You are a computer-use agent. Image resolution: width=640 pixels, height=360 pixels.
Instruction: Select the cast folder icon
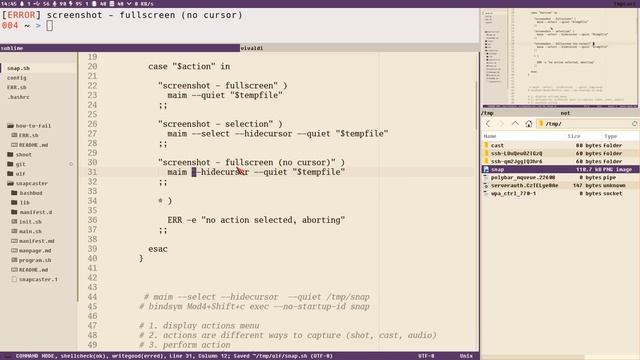pyautogui.click(x=486, y=145)
